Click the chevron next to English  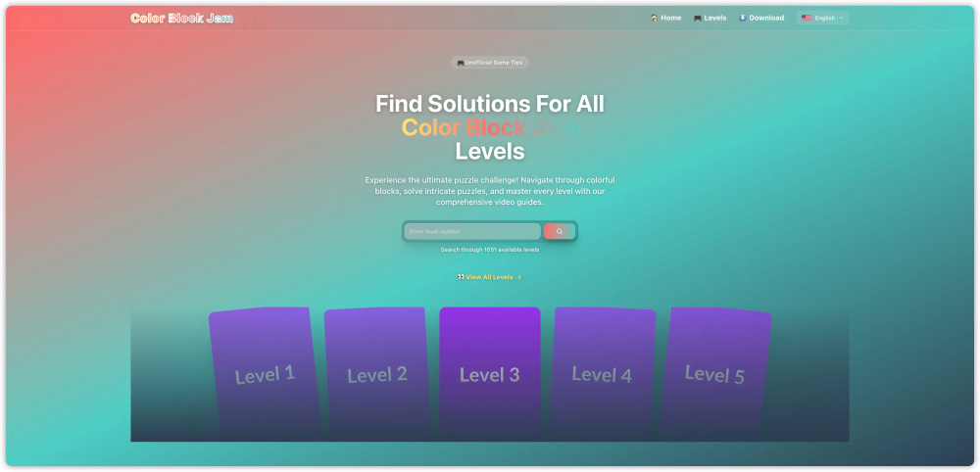[x=841, y=18]
